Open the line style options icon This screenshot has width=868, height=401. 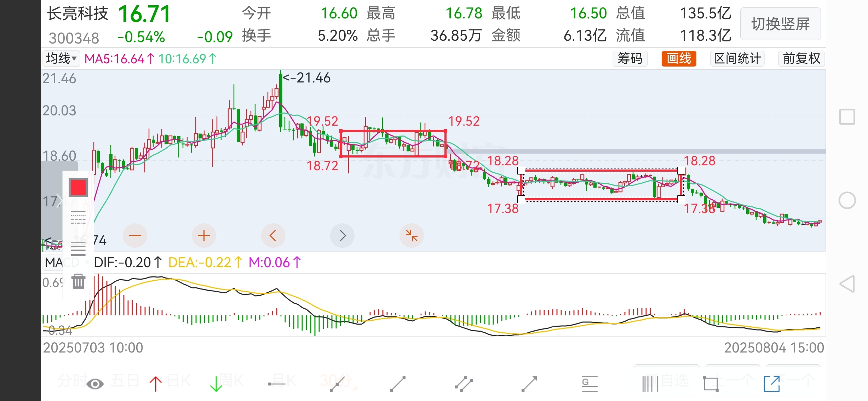click(78, 217)
